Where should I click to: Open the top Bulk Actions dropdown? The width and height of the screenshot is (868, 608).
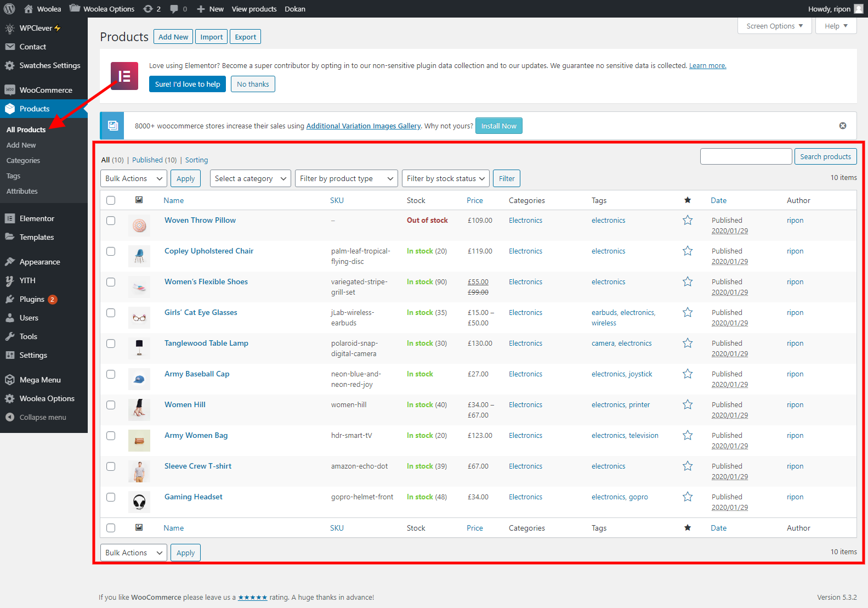[x=134, y=178]
